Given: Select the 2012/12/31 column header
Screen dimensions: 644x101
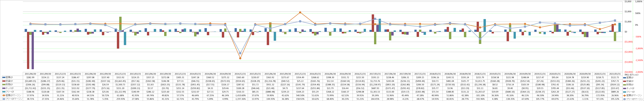Looking at the screenshot, I should [121, 74].
